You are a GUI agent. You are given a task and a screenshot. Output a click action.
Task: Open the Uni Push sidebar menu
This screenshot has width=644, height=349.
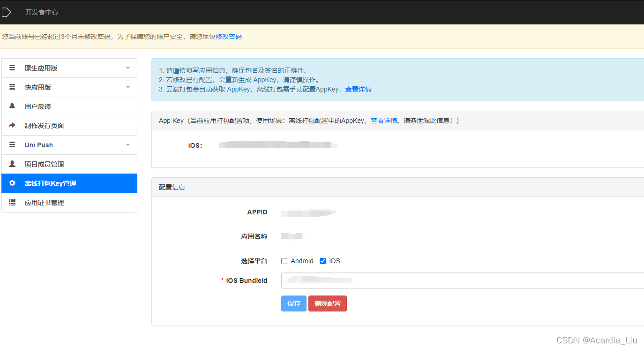(69, 145)
